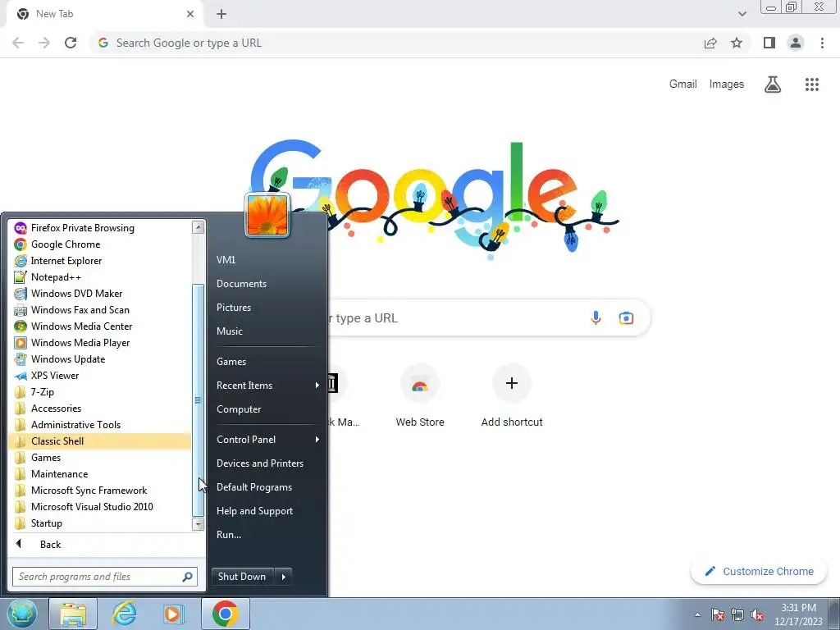
Task: Expand the Recent Items submenu
Action: pyautogui.click(x=267, y=386)
